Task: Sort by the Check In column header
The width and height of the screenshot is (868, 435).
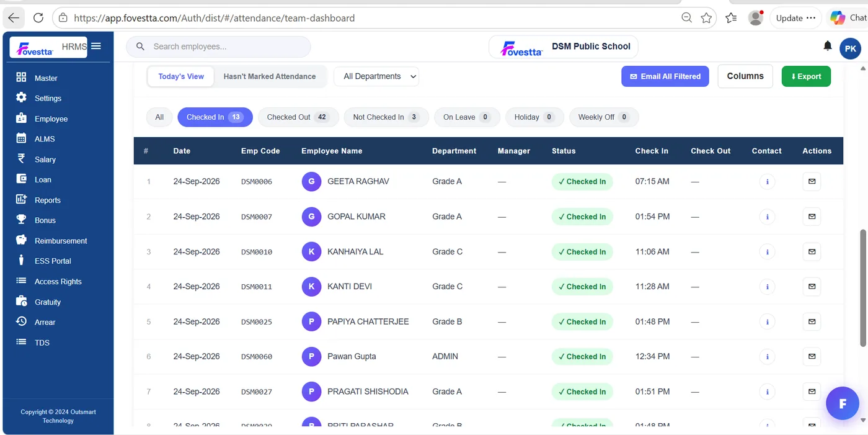Action: point(652,151)
